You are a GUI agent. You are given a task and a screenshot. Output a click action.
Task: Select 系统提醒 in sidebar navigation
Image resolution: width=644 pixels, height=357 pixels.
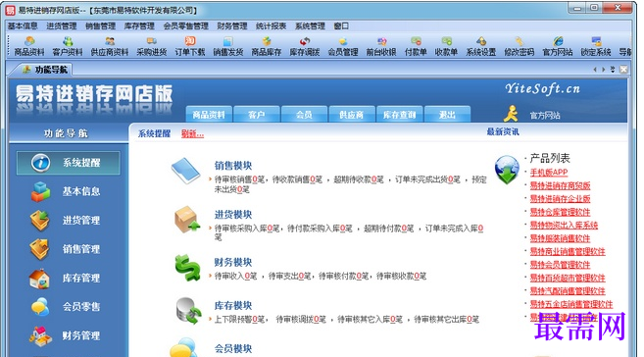point(69,163)
